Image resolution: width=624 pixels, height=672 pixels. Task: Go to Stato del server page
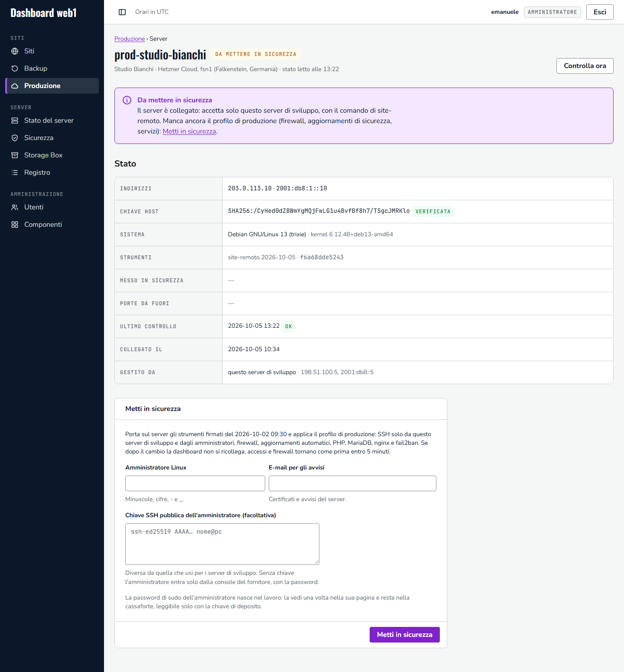point(52,121)
